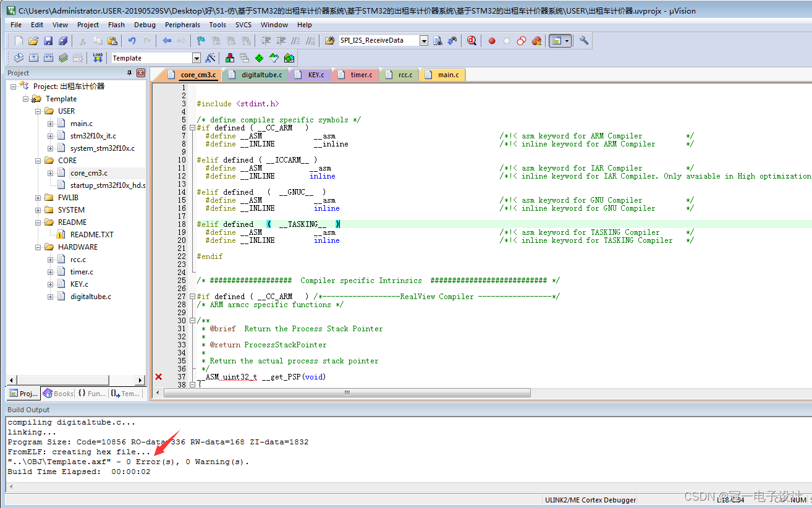Pin the Project panel with pushpin
812x508 pixels.
129,73
